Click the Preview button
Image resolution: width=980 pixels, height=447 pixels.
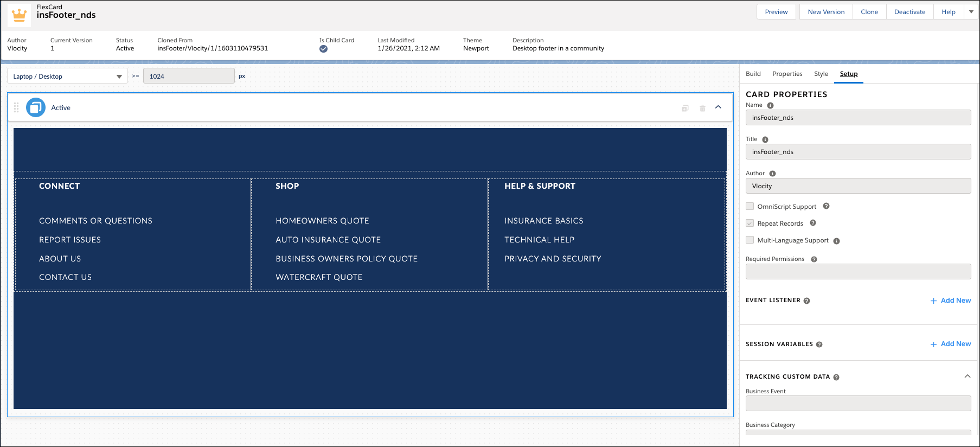coord(776,12)
